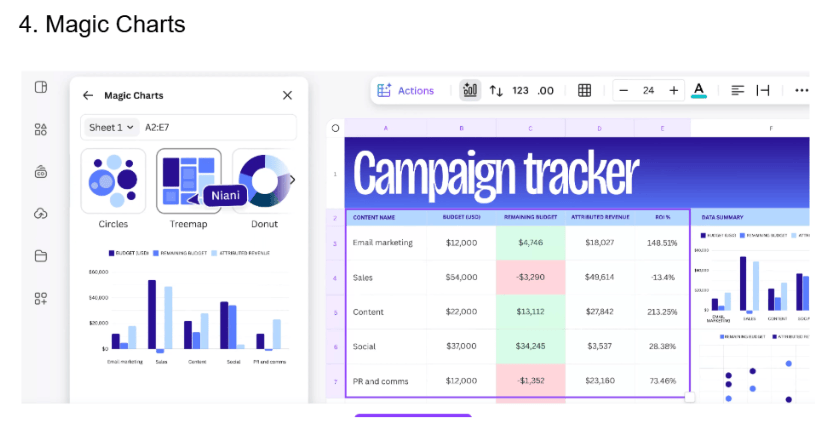Click the 123 number format button

(520, 90)
